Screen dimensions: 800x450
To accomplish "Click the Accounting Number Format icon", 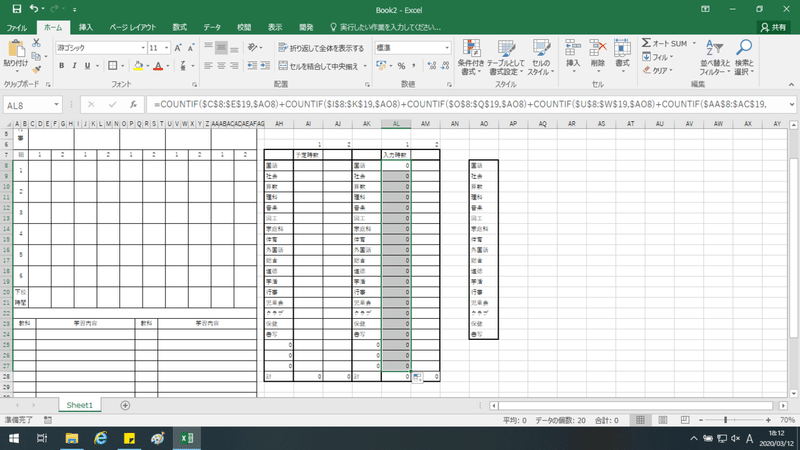I will pyautogui.click(x=381, y=66).
